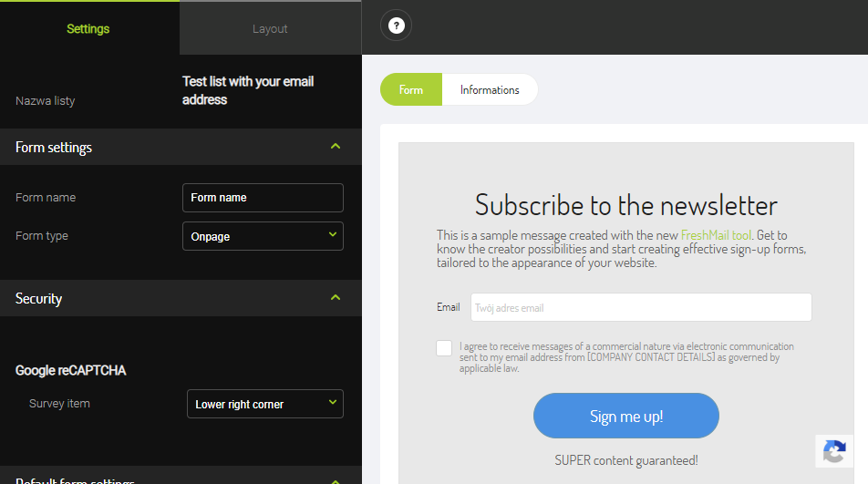Screen dimensions: 868x484
Task: Focus the Email address input field
Action: [x=640, y=308]
